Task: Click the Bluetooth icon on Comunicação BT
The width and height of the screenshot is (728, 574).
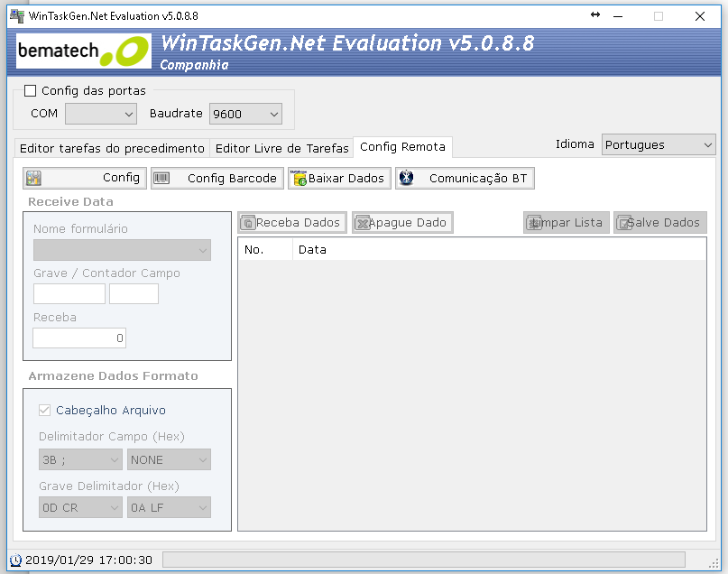Action: click(406, 178)
